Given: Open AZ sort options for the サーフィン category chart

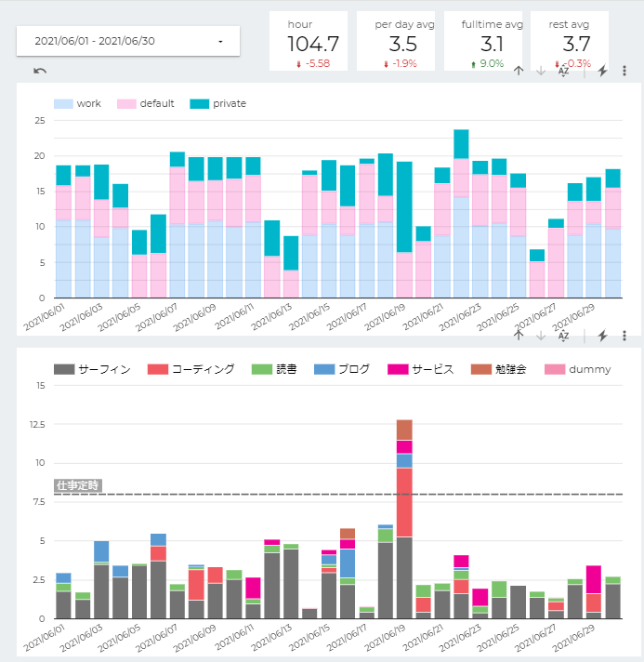Looking at the screenshot, I should point(563,336).
